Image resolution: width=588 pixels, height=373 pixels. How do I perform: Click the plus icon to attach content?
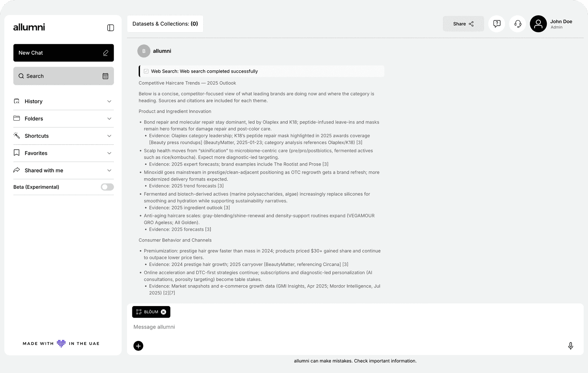pyautogui.click(x=138, y=346)
